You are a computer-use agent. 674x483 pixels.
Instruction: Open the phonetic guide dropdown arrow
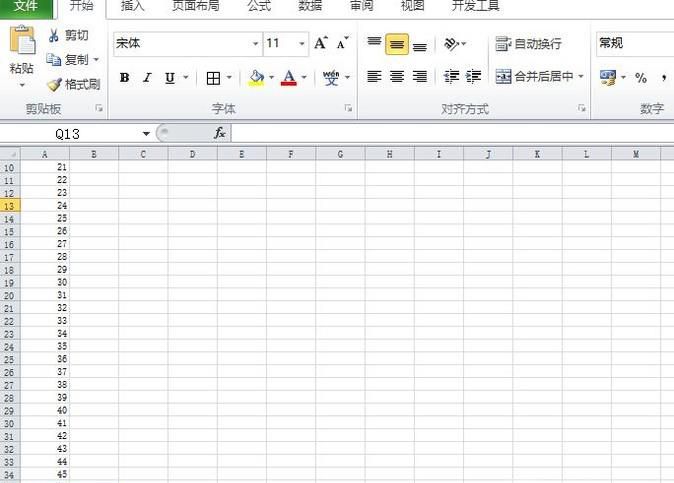click(347, 78)
